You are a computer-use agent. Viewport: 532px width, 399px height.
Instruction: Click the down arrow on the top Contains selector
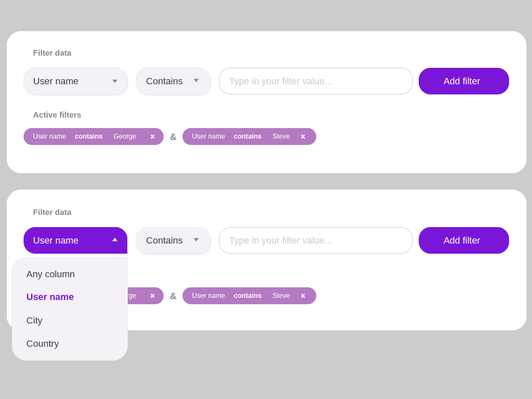pos(196,81)
